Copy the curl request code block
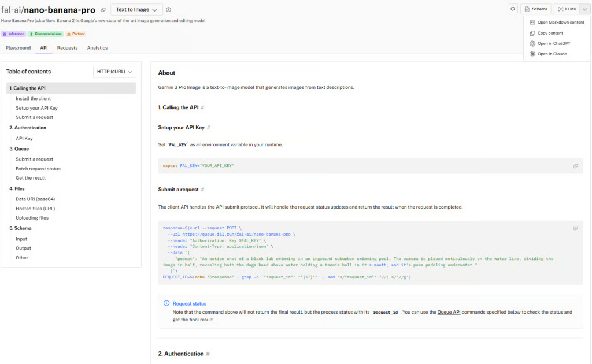592x364 pixels. (575, 228)
